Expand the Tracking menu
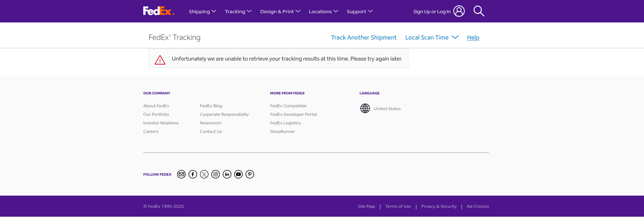 pyautogui.click(x=238, y=11)
